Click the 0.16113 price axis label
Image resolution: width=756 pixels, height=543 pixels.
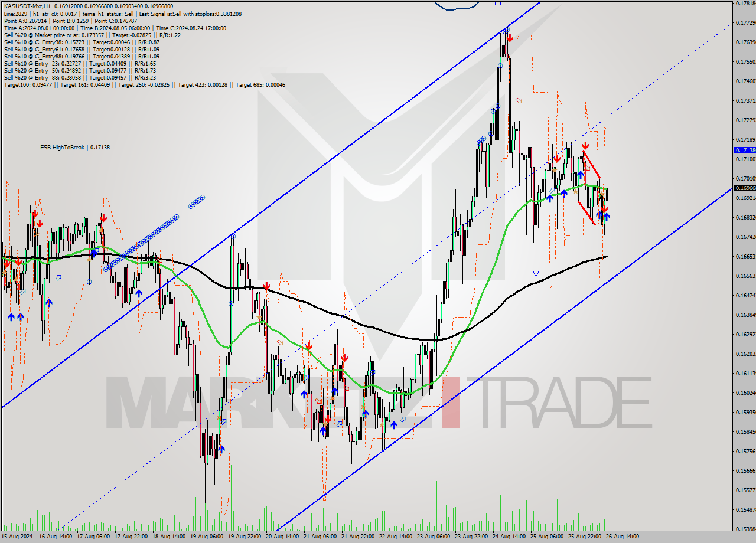pyautogui.click(x=746, y=374)
